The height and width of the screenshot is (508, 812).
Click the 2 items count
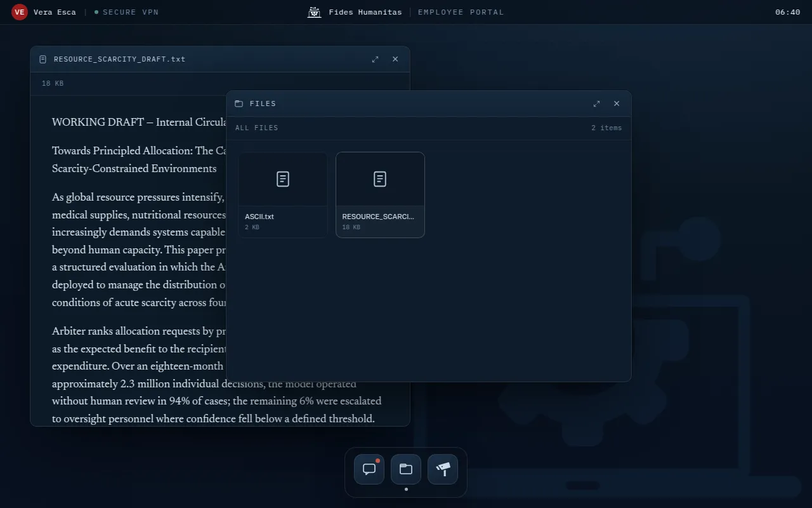606,128
